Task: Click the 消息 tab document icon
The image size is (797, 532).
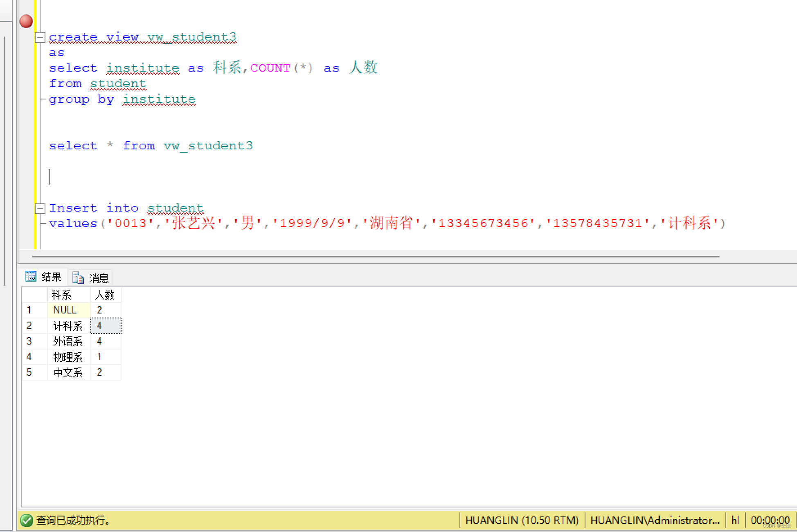Action: pyautogui.click(x=78, y=278)
